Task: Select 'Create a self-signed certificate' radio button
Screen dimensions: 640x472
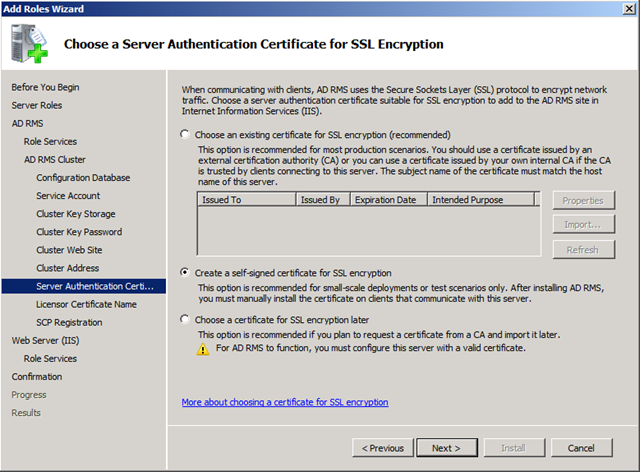Action: [x=185, y=272]
